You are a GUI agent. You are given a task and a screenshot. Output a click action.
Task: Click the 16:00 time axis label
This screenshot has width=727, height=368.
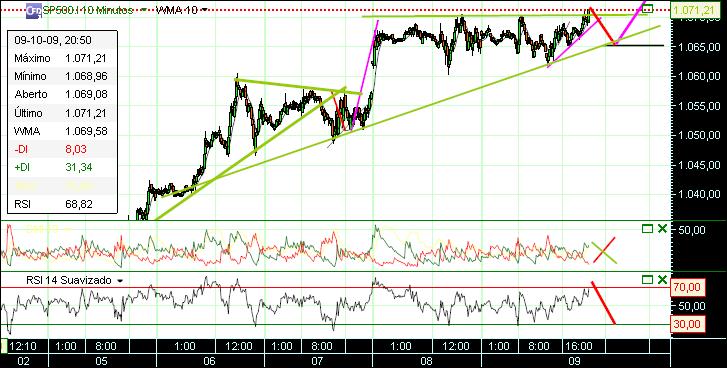(x=579, y=346)
